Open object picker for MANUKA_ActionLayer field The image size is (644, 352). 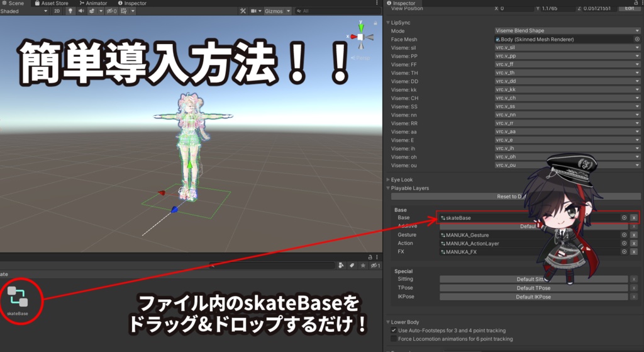[624, 244]
